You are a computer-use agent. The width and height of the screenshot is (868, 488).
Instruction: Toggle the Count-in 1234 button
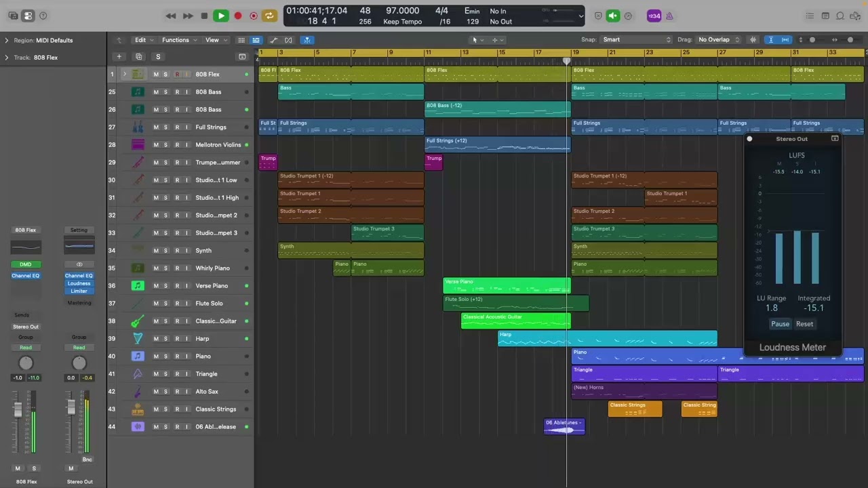point(654,16)
